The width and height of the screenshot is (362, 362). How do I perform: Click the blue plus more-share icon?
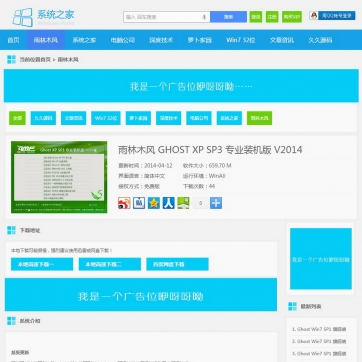216,203
